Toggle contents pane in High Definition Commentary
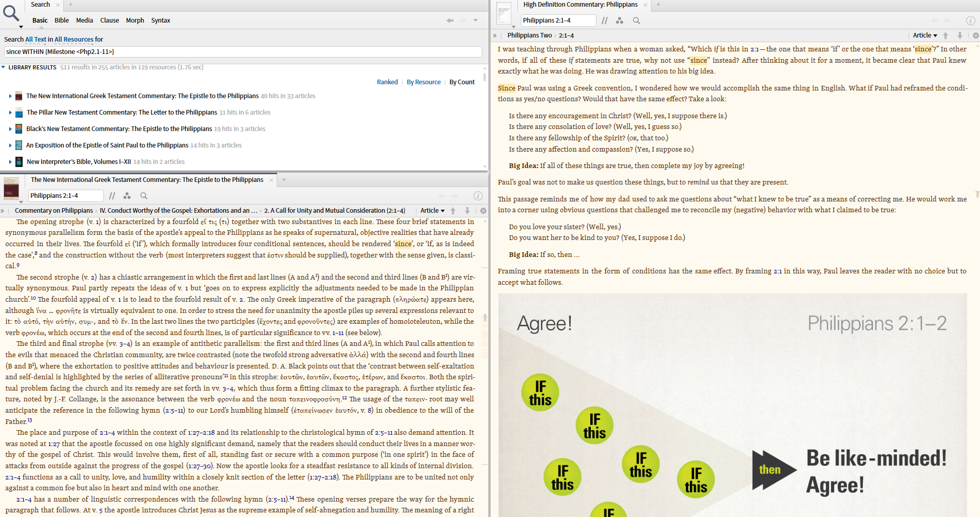980x517 pixels. coord(495,35)
